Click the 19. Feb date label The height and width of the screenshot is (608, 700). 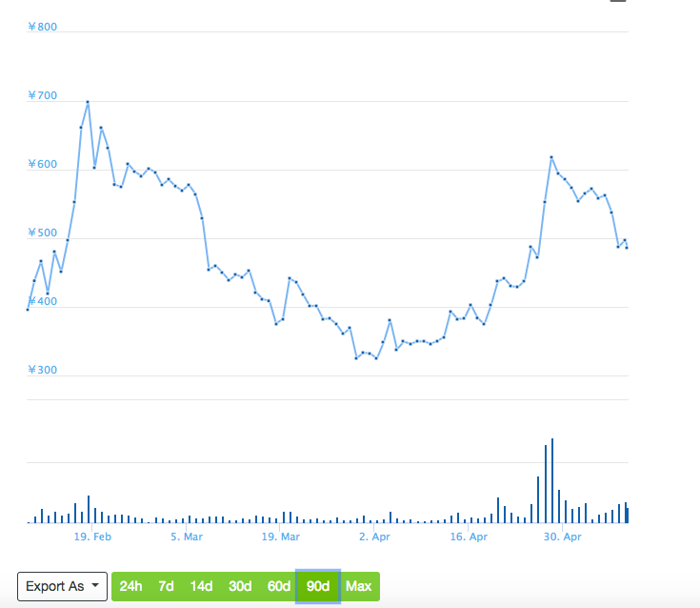point(93,537)
